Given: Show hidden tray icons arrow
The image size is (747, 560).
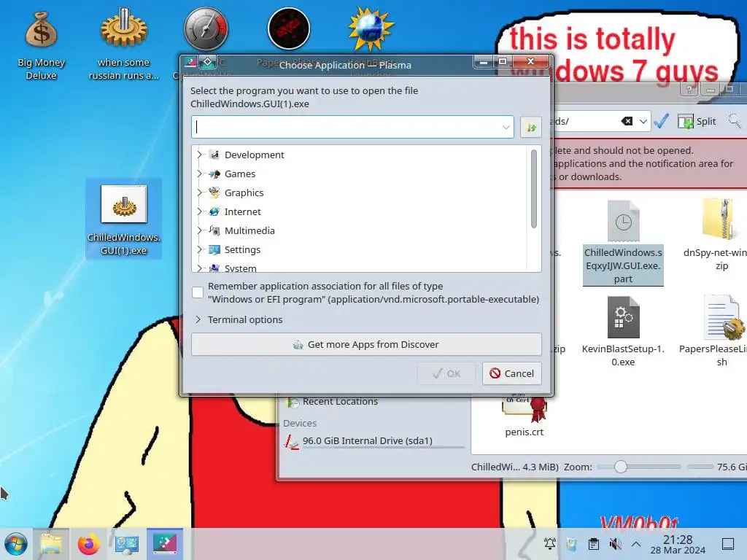Looking at the screenshot, I should coord(636,543).
